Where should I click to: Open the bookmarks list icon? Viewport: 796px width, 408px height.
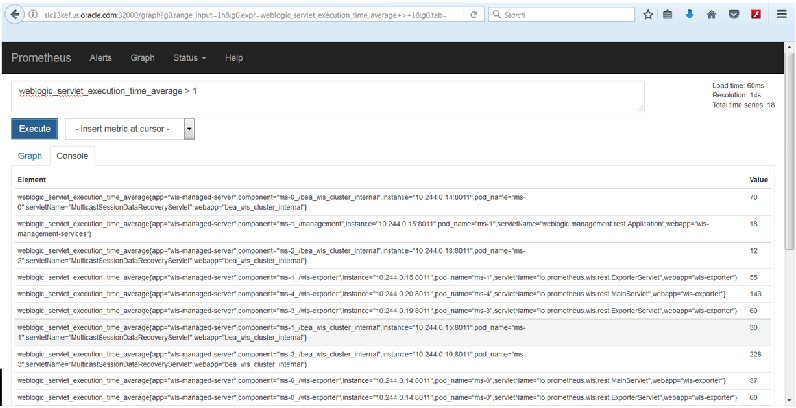pos(667,15)
